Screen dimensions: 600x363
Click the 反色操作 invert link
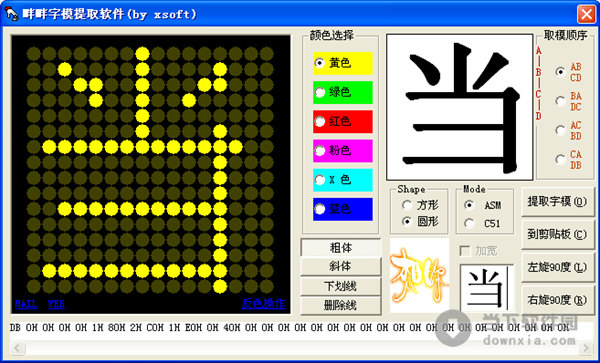point(264,304)
